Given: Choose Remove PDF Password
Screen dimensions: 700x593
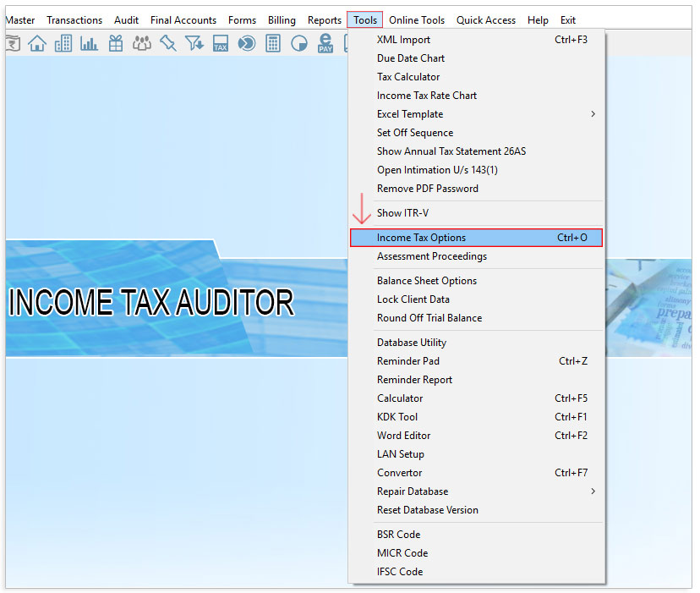Looking at the screenshot, I should pyautogui.click(x=476, y=189).
